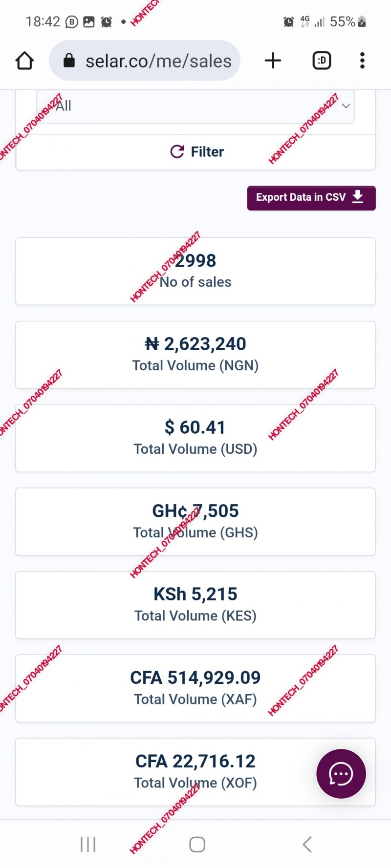Image resolution: width=391 pixels, height=868 pixels.
Task: Select the Total Volume (XAF) card
Action: point(195,688)
